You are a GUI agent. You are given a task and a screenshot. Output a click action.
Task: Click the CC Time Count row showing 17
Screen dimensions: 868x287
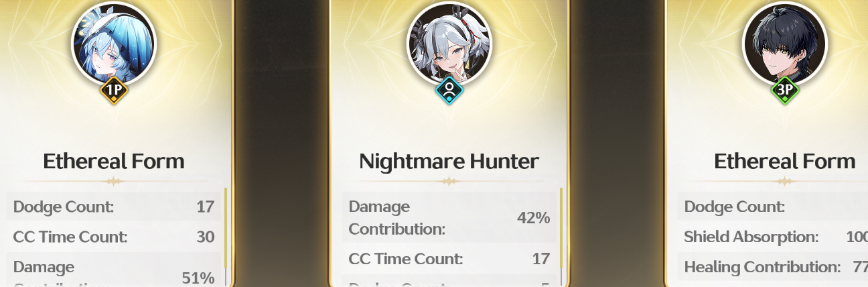click(449, 258)
